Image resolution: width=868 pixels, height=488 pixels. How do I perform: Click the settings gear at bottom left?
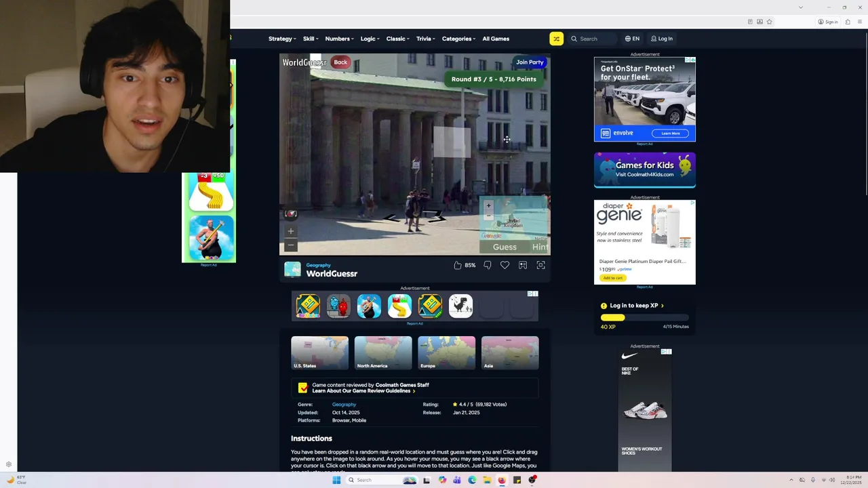pyautogui.click(x=9, y=464)
